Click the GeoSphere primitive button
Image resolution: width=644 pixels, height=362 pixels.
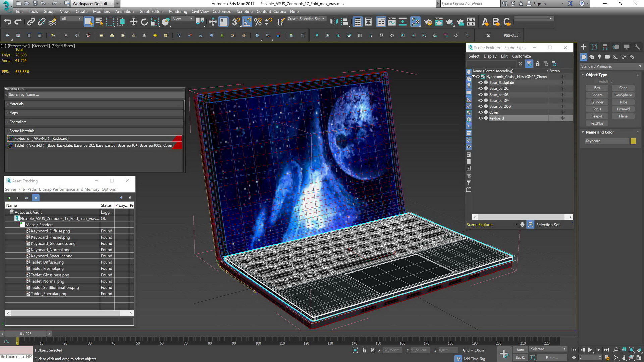tap(623, 95)
